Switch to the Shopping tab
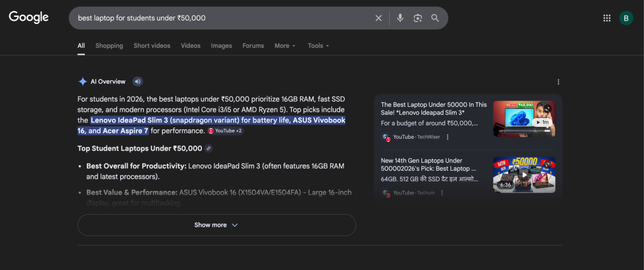This screenshot has width=644, height=270. pos(109,46)
